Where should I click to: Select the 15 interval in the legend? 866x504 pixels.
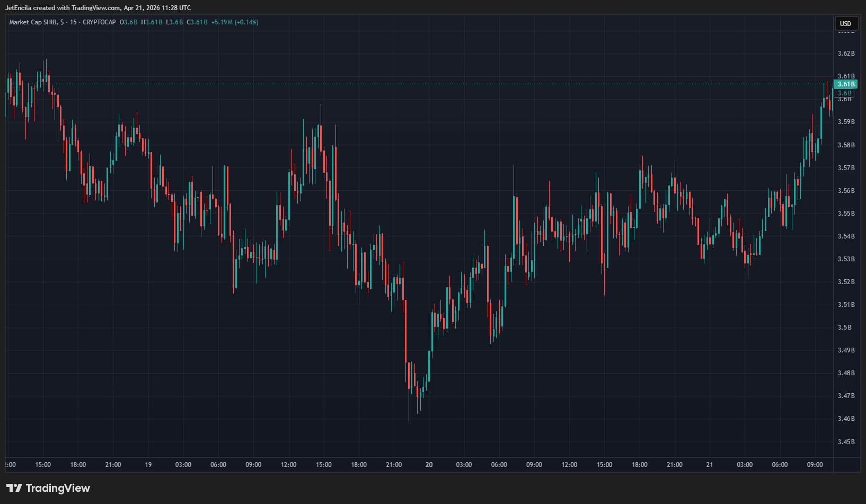click(x=73, y=22)
